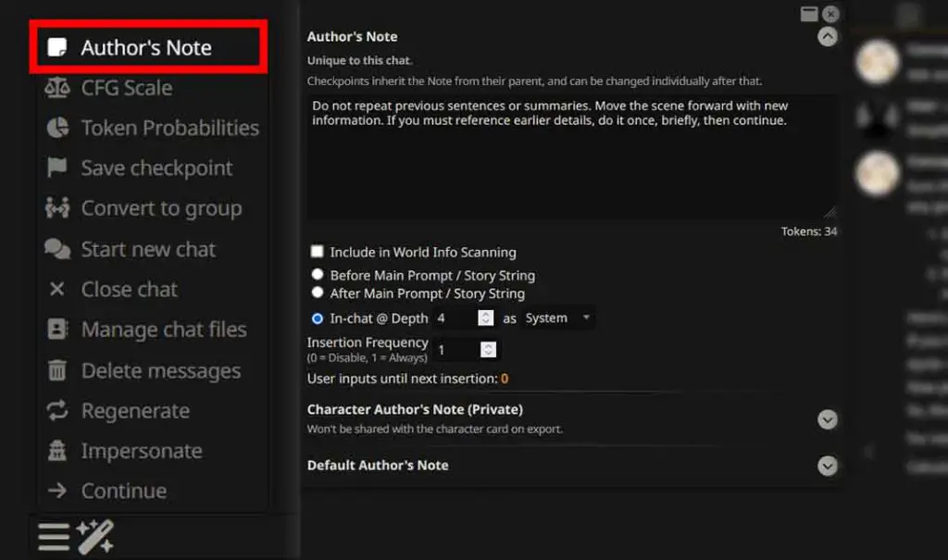The height and width of the screenshot is (560, 948).
Task: Select After Main Prompt / Story String
Action: click(x=318, y=292)
